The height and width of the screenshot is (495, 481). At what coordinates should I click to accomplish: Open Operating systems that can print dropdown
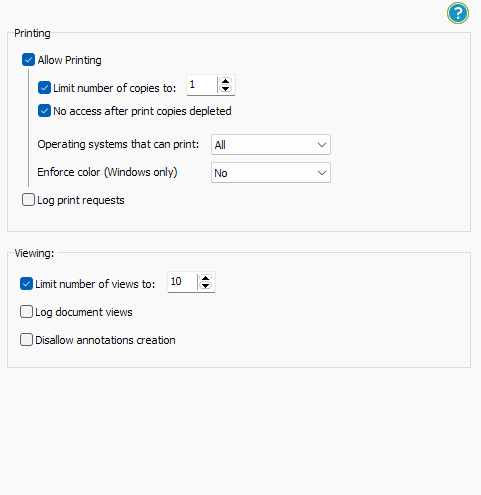point(271,145)
